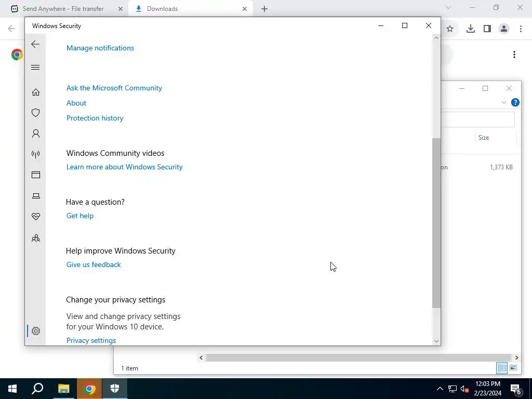Show hidden system tray icons
This screenshot has height=399, width=532.
[440, 389]
